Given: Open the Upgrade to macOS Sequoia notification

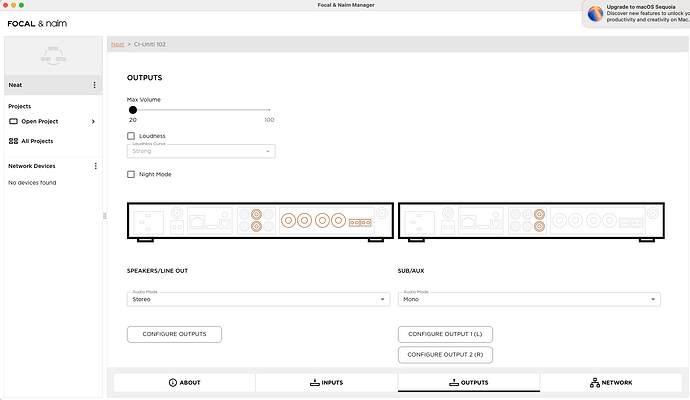Looking at the screenshot, I should click(636, 14).
